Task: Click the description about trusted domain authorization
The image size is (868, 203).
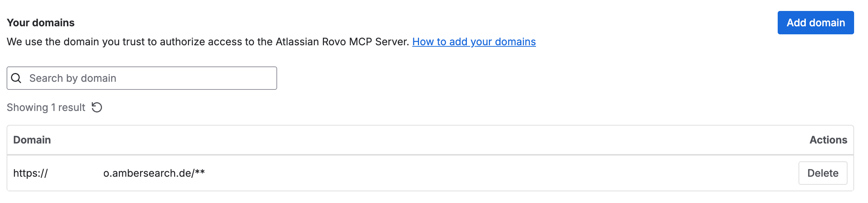Action: pyautogui.click(x=208, y=42)
